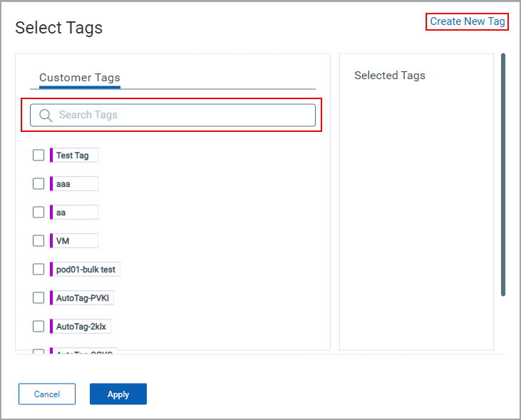521x420 pixels.
Task: Click the VM tag label
Action: pos(74,241)
